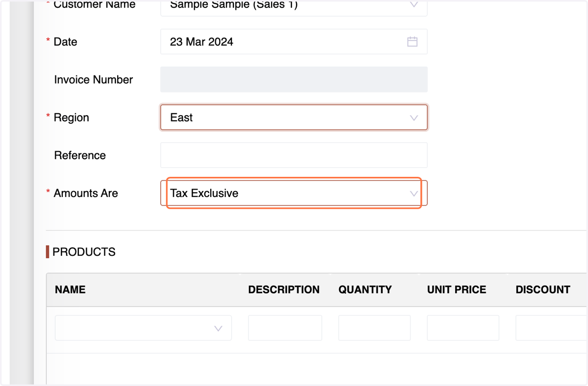Click the Region label
The width and height of the screenshot is (588, 386).
pos(71,118)
